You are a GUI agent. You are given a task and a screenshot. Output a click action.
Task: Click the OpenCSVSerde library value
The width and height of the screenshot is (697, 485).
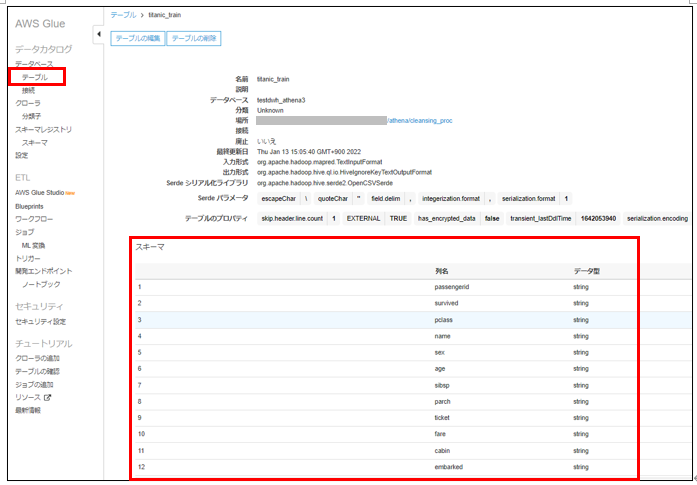pyautogui.click(x=325, y=183)
